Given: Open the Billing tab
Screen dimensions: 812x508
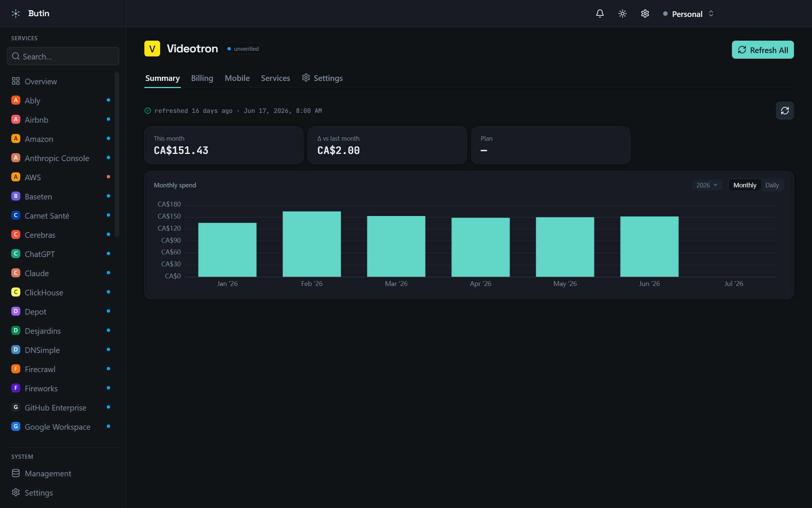Looking at the screenshot, I should [x=202, y=78].
